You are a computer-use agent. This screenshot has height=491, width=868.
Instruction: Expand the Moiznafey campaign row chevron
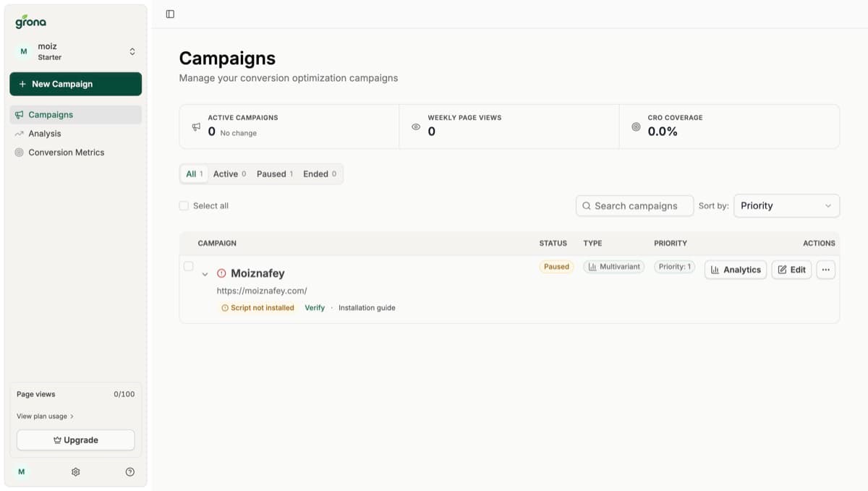[205, 274]
